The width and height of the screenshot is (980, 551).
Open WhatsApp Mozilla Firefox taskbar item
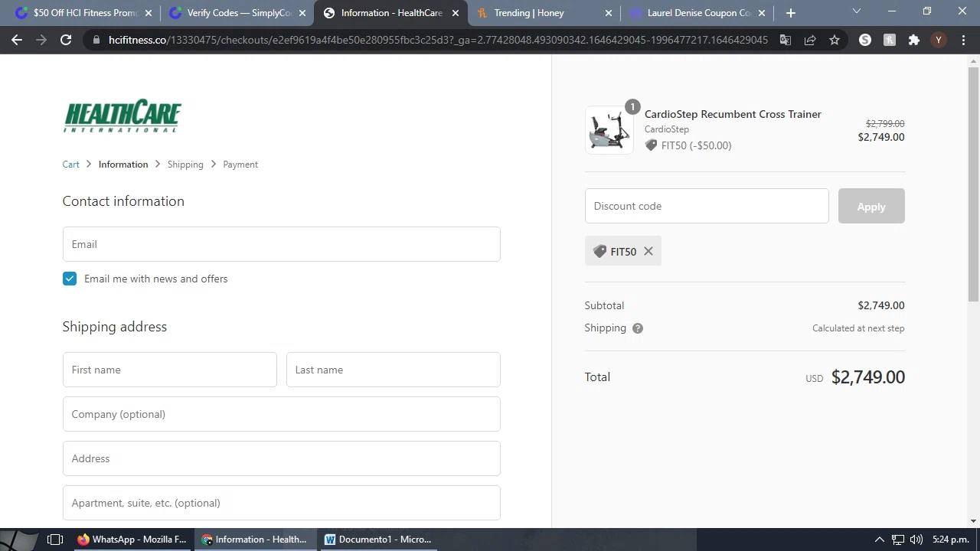132,540
